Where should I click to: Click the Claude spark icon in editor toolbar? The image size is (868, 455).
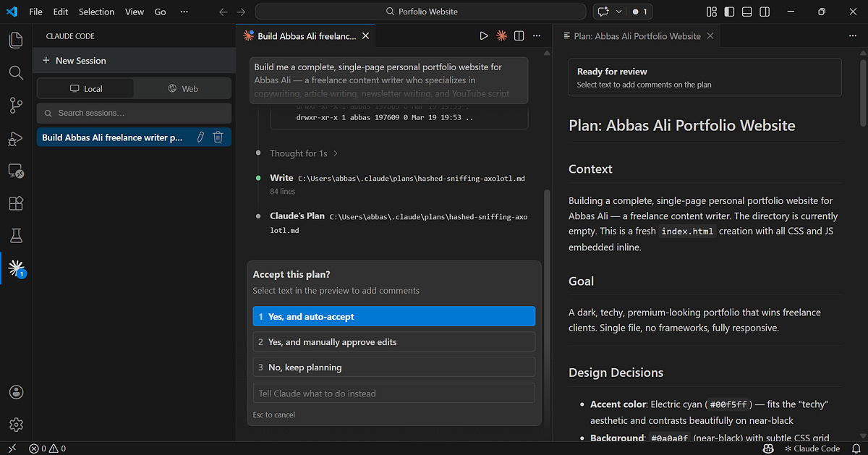[501, 35]
